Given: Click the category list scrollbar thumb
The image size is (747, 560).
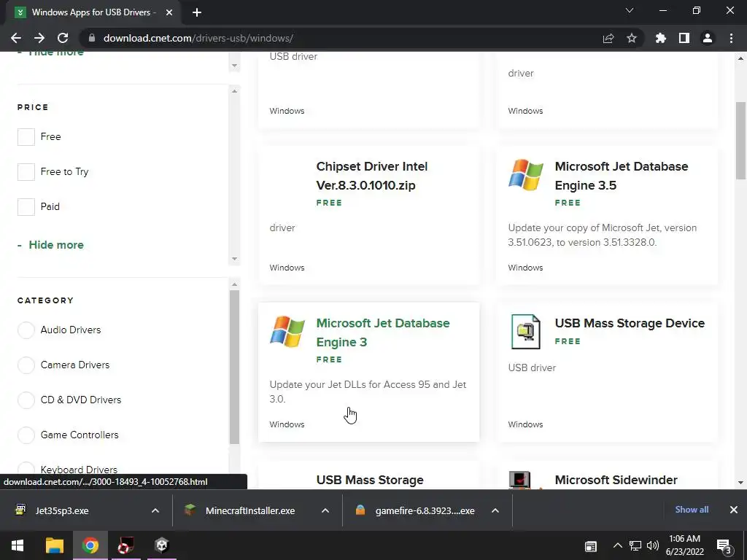Looking at the screenshot, I should coord(234,367).
